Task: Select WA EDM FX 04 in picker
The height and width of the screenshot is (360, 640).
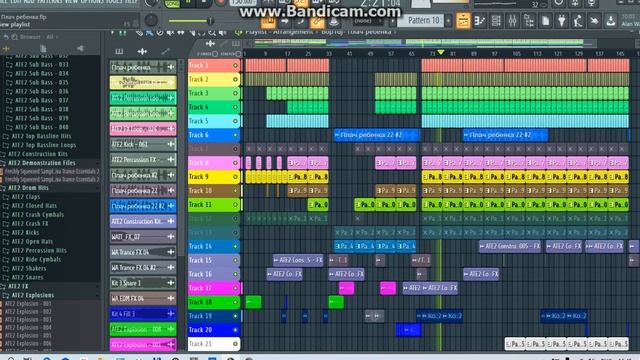Action: tap(143, 298)
